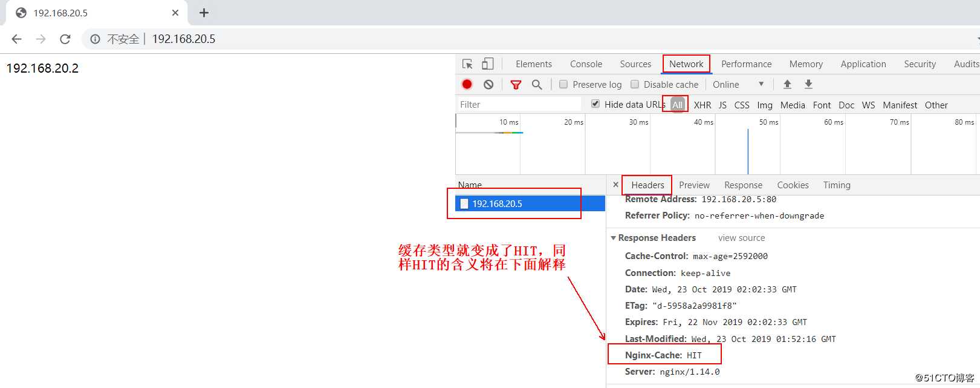
Task: Click the site info icon in address bar
Action: [x=95, y=39]
